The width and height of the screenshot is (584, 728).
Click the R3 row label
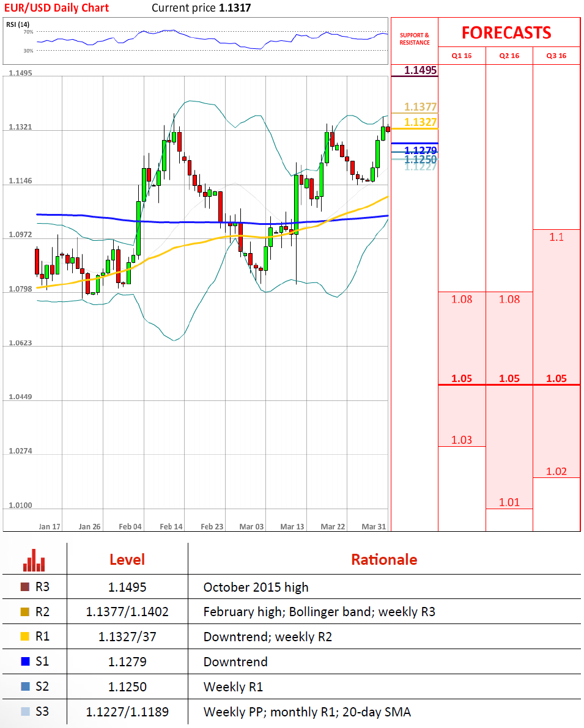click(42, 587)
